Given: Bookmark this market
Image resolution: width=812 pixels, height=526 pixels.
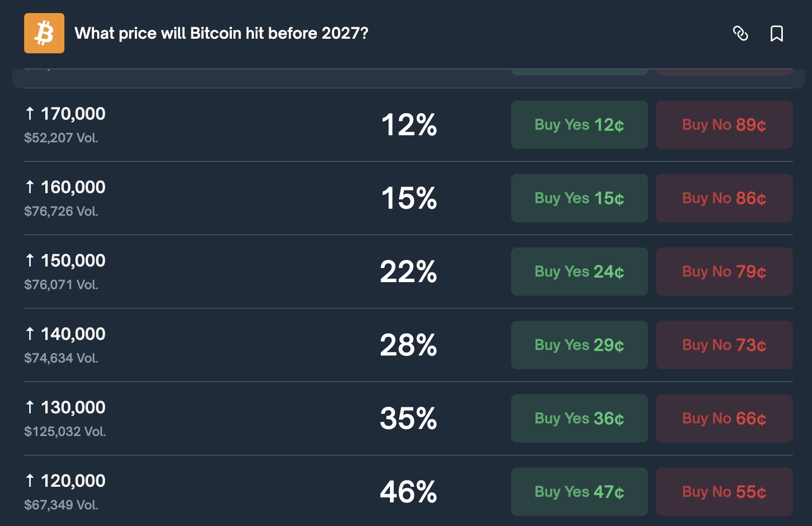Looking at the screenshot, I should tap(777, 34).
